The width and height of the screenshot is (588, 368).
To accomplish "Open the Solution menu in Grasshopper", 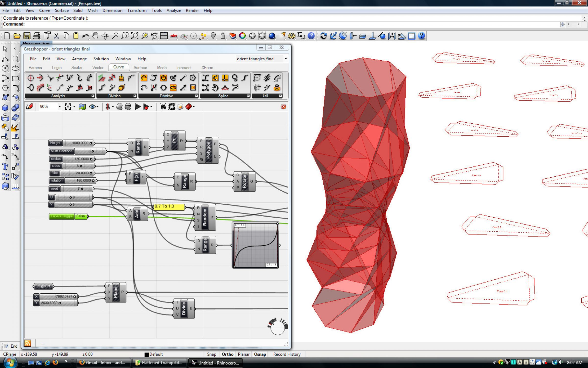I will click(101, 59).
